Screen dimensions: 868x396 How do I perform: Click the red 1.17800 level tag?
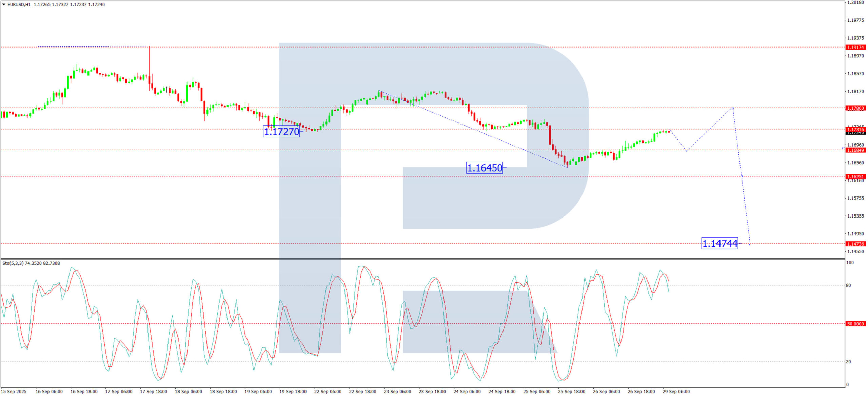[x=855, y=108]
